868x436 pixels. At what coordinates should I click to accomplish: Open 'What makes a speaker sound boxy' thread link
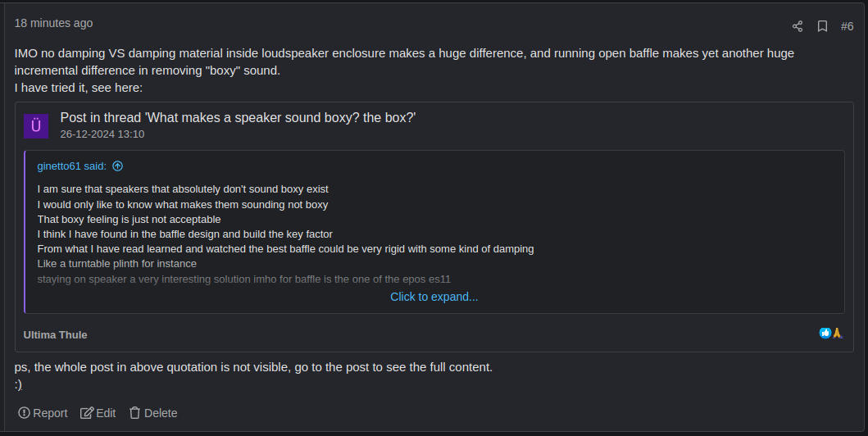tap(238, 118)
